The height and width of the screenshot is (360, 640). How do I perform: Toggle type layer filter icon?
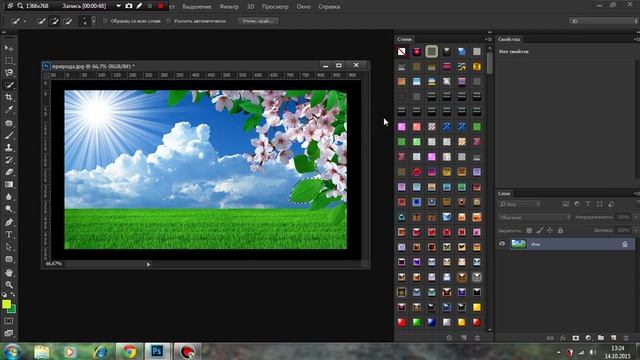[x=588, y=204]
